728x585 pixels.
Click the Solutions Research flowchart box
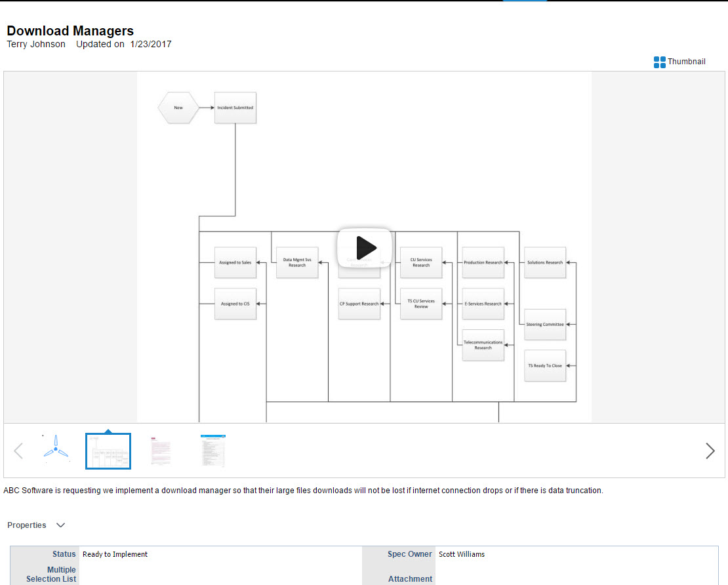click(x=545, y=263)
